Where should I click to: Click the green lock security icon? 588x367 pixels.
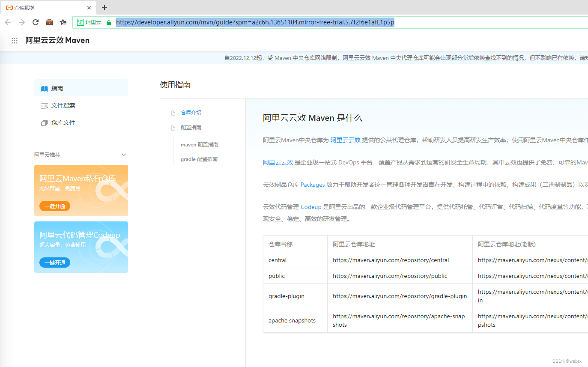109,23
